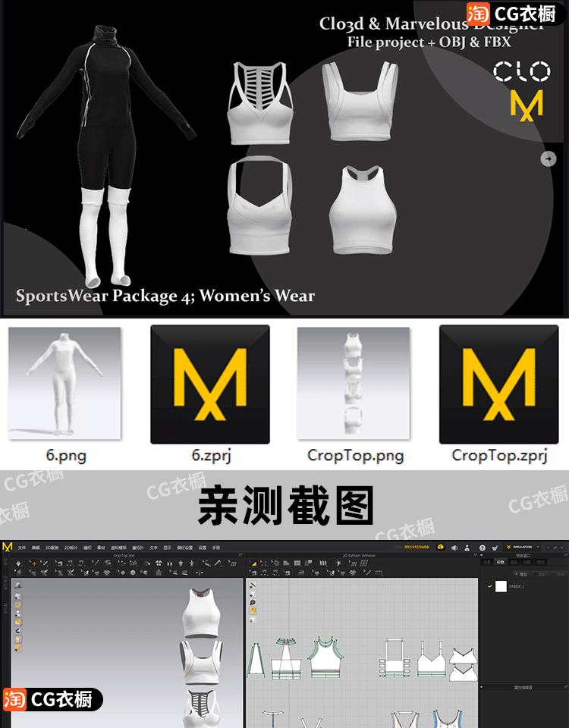This screenshot has width=569, height=728.
Task: Open the 6.png body preview thumbnail
Action: click(x=64, y=384)
